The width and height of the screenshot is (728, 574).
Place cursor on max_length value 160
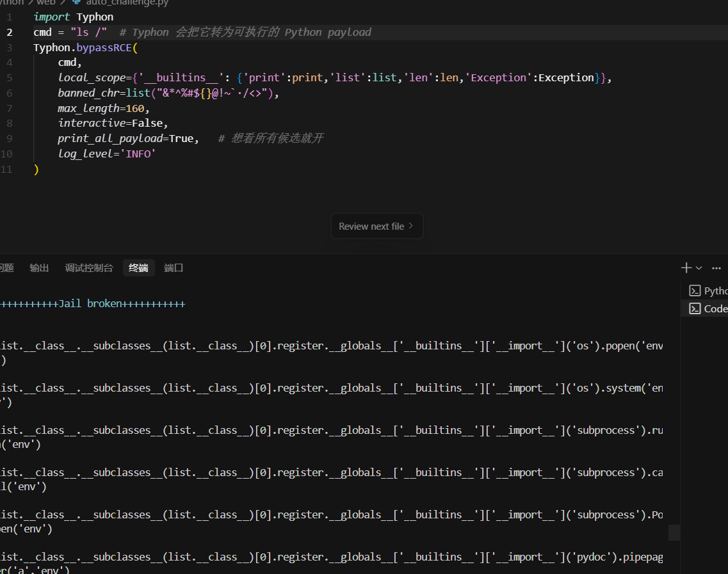(x=135, y=108)
